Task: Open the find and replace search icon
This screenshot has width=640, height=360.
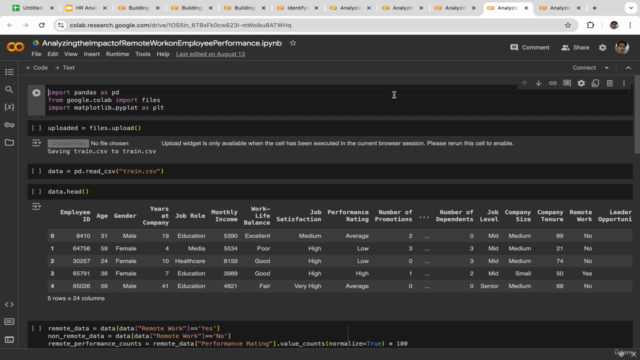Action: click(x=9, y=89)
